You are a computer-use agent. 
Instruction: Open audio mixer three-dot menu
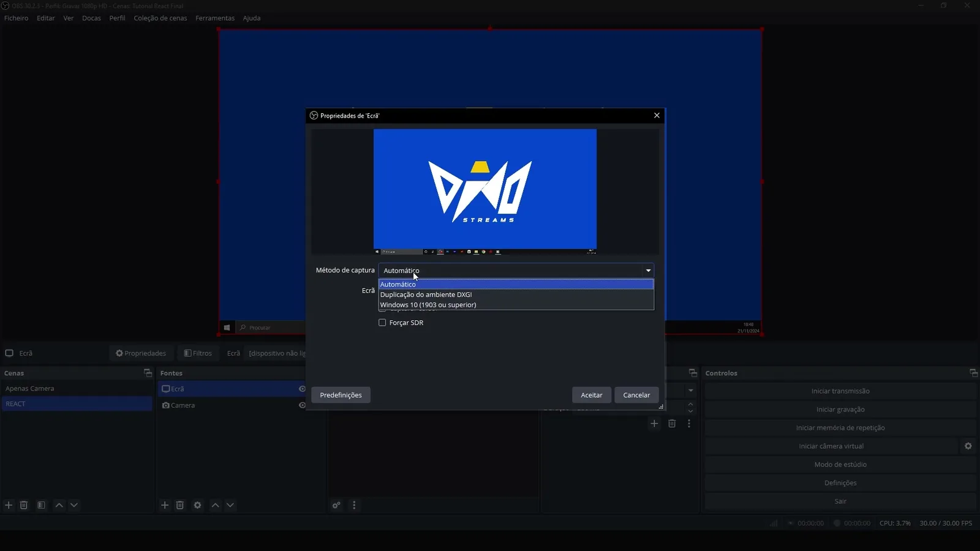354,505
